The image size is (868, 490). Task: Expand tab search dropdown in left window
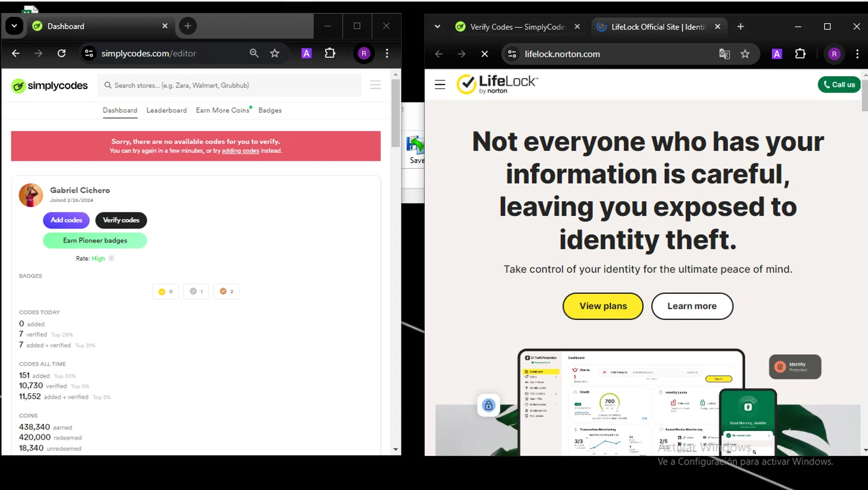(14, 26)
